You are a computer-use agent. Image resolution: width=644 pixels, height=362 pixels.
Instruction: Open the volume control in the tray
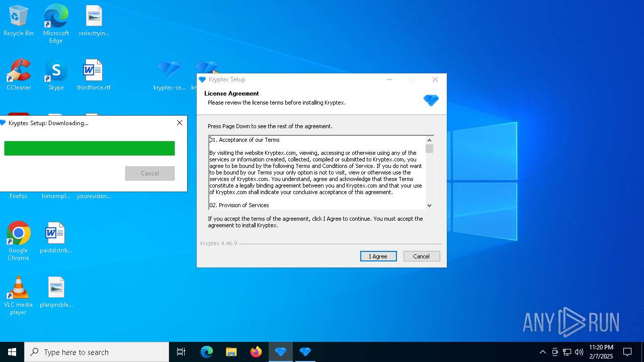pyautogui.click(x=579, y=352)
